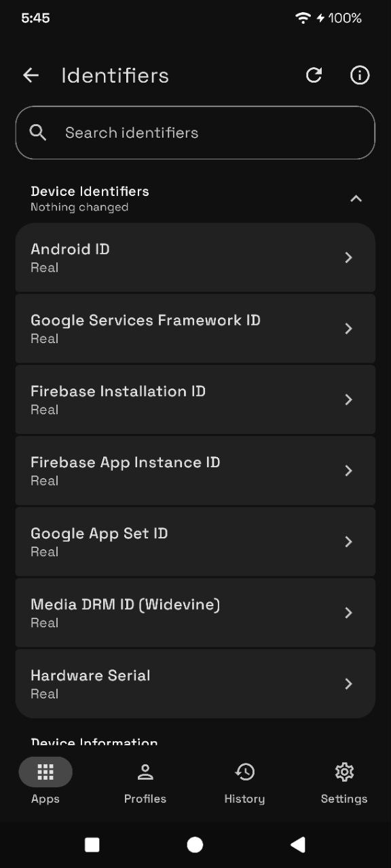Image resolution: width=391 pixels, height=868 pixels.
Task: Open the Hardware Serial chevron arrow
Action: [348, 684]
